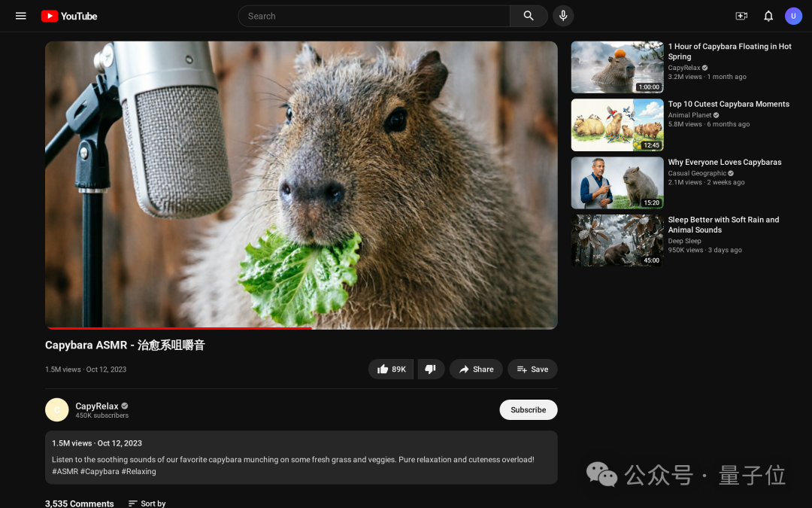Viewport: 812px width, 508px height.
Task: Open the comments Sort by dropdown
Action: (x=147, y=503)
